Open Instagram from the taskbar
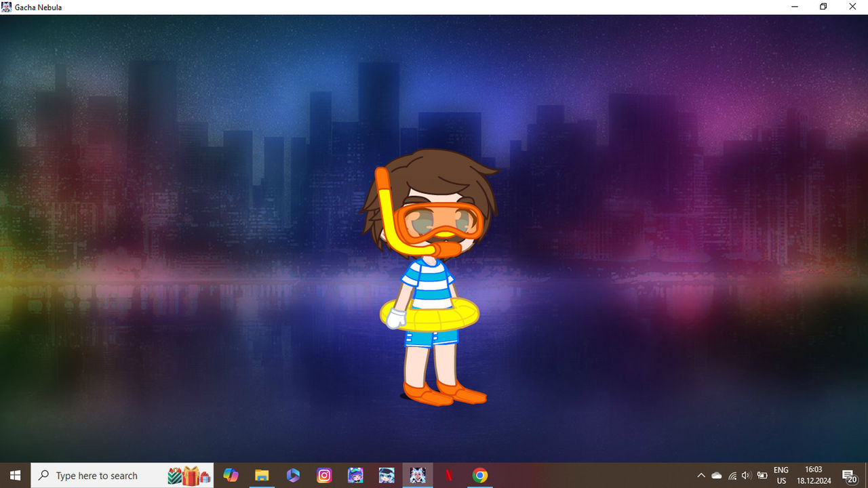868x488 pixels. 324,475
